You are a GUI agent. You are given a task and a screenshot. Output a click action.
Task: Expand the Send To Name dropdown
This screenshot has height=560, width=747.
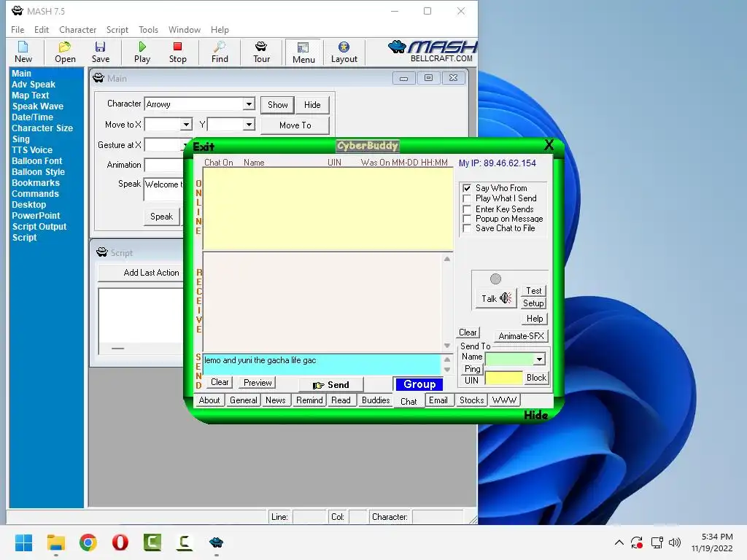point(539,359)
